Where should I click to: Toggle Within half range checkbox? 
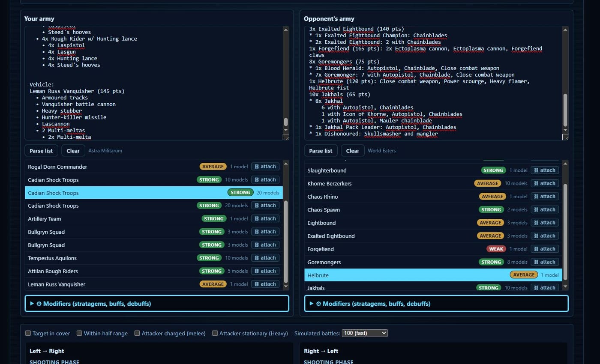pyautogui.click(x=79, y=333)
